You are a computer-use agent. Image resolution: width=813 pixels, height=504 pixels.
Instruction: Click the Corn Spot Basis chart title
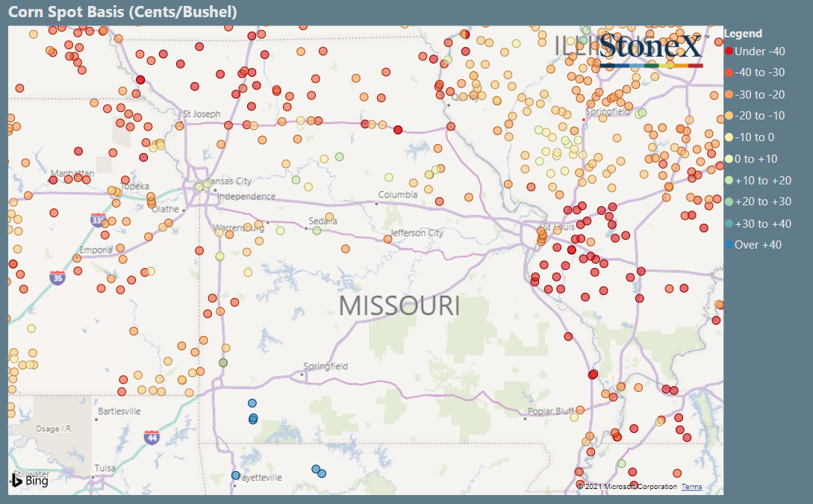pyautogui.click(x=122, y=12)
